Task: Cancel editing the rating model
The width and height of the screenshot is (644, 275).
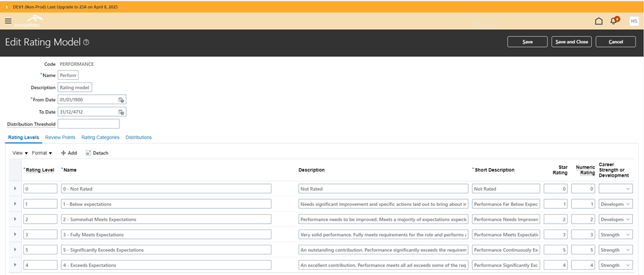Action: pyautogui.click(x=616, y=42)
